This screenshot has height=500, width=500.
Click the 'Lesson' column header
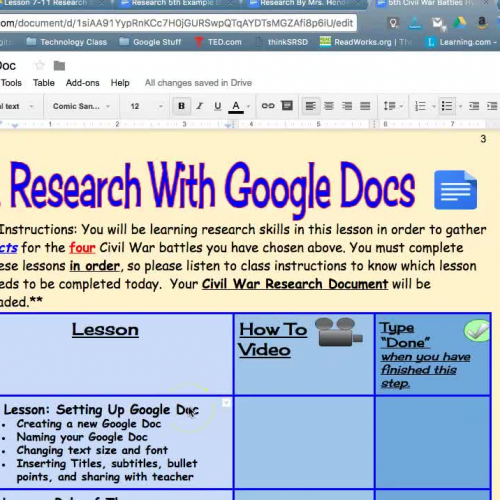pyautogui.click(x=105, y=330)
